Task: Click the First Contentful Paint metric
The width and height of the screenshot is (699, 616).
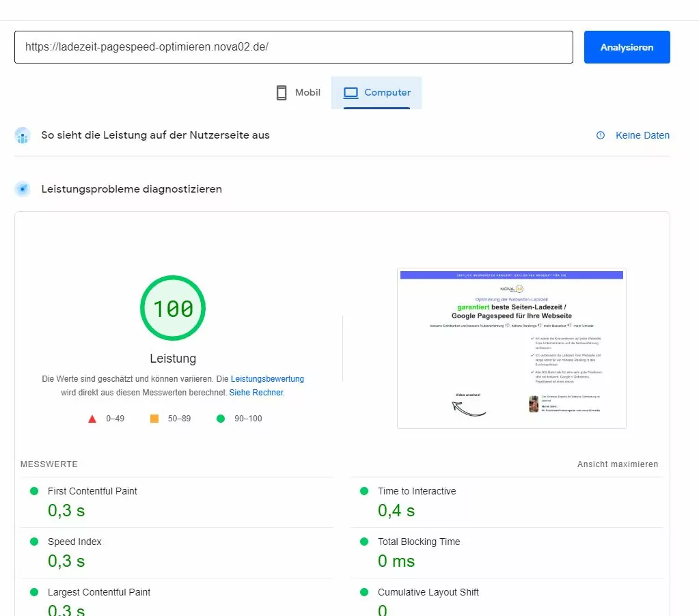Action: 92,491
